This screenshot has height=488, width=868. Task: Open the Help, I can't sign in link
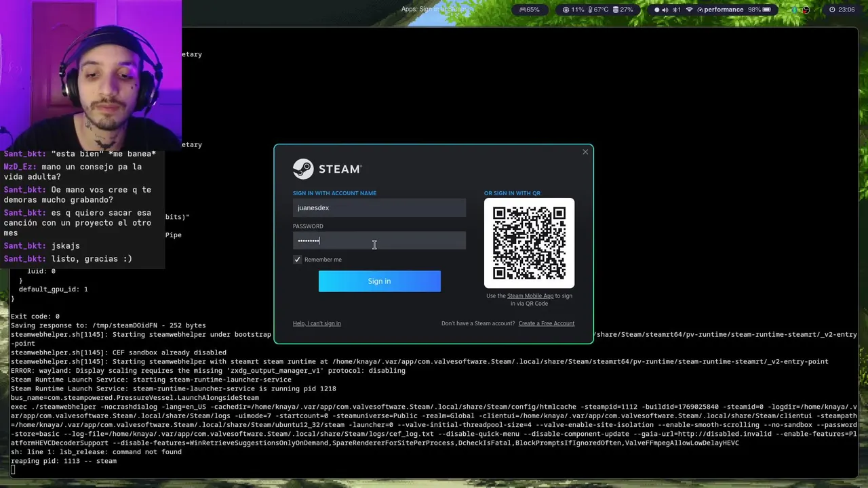[x=317, y=323]
